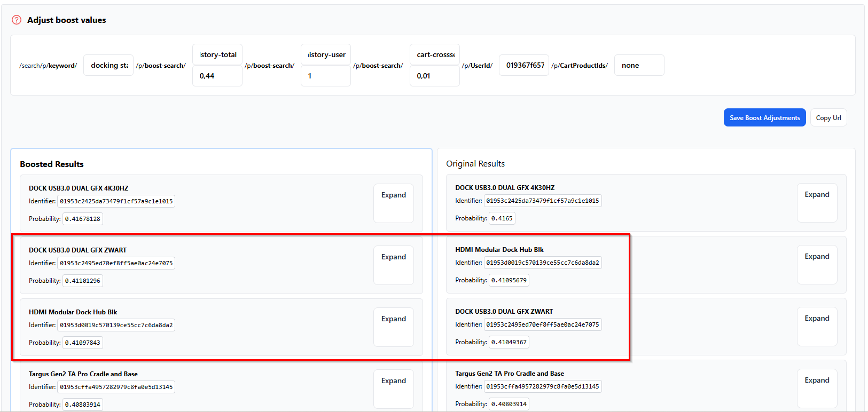
Task: Click the '/search/p/keyword/' path label
Action: tap(48, 66)
